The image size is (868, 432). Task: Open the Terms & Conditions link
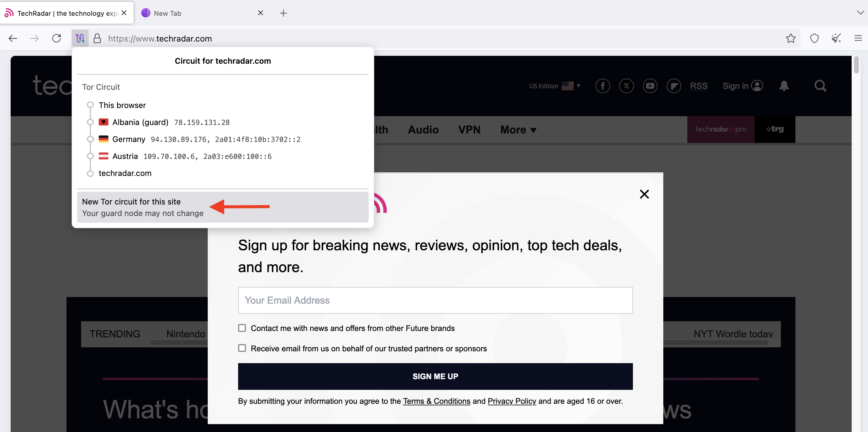click(436, 401)
